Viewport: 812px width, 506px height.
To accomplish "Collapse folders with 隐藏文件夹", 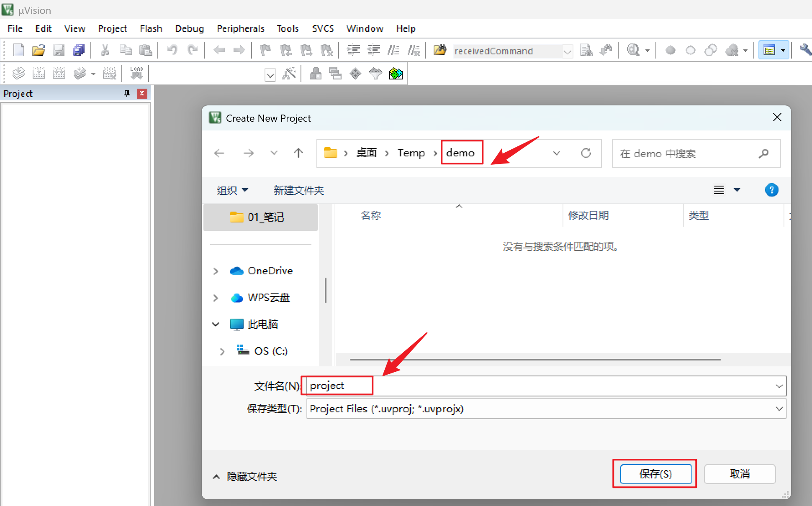I will pos(245,476).
